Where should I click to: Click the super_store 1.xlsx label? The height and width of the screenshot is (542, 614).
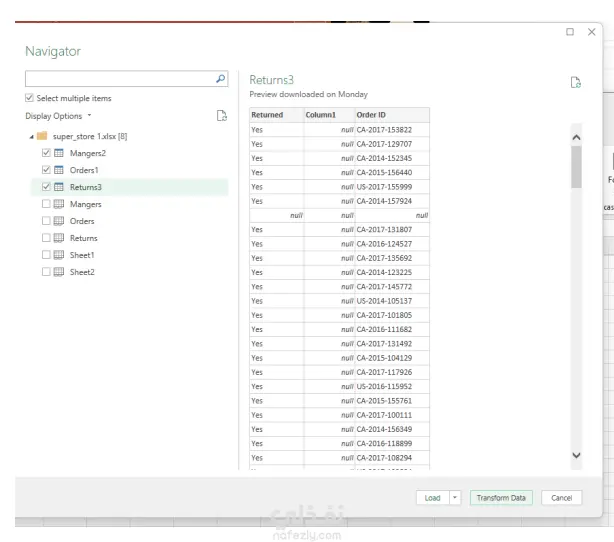tap(90, 136)
